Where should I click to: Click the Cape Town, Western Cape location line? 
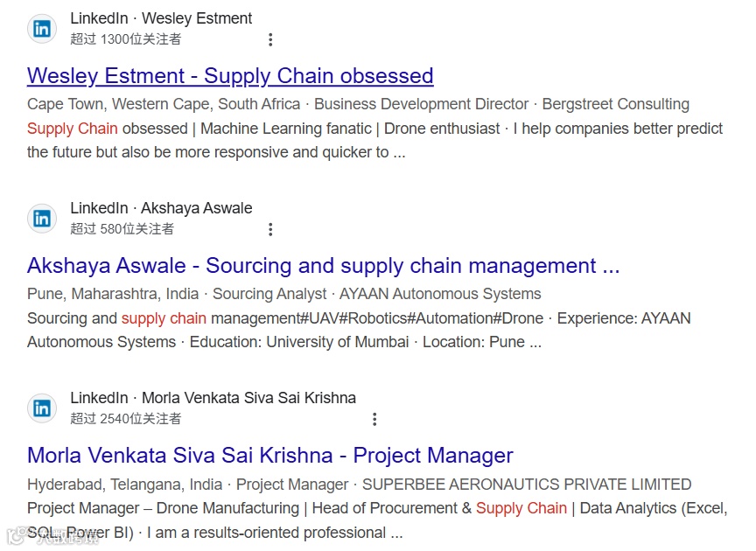pos(164,104)
